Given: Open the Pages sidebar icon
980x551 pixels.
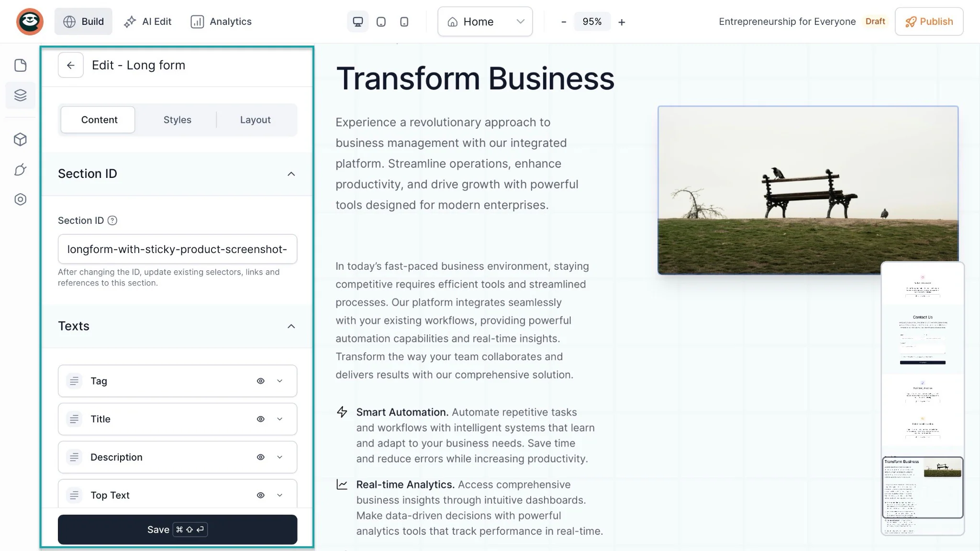Looking at the screenshot, I should click(x=20, y=66).
